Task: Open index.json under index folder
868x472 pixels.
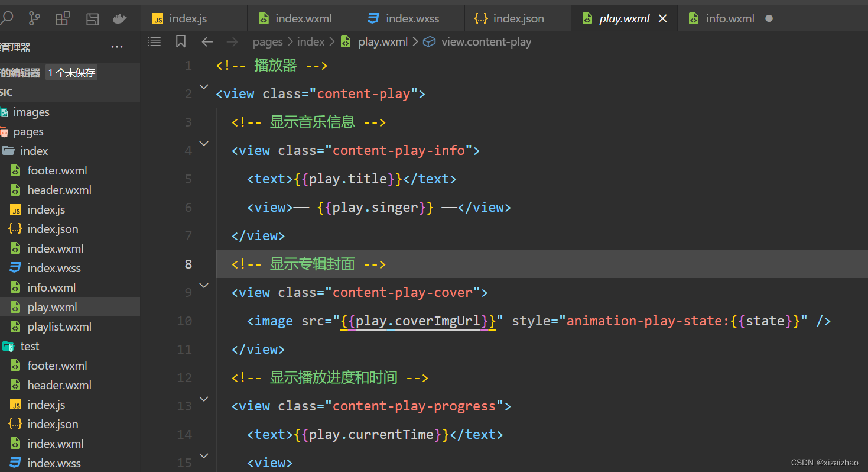Action: tap(70, 229)
